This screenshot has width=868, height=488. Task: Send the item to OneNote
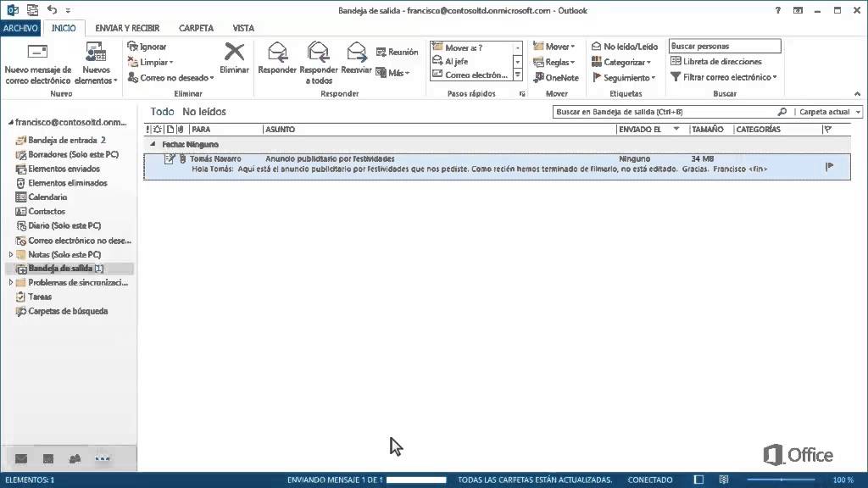(x=556, y=77)
